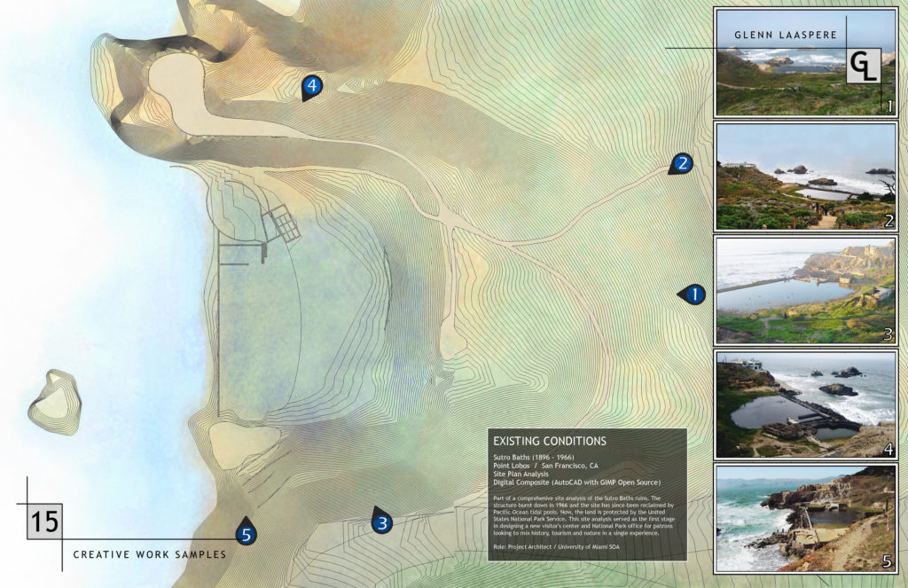This screenshot has height=588, width=908.
Task: Click the EXISTING CONDITIONS heading
Action: click(x=548, y=441)
